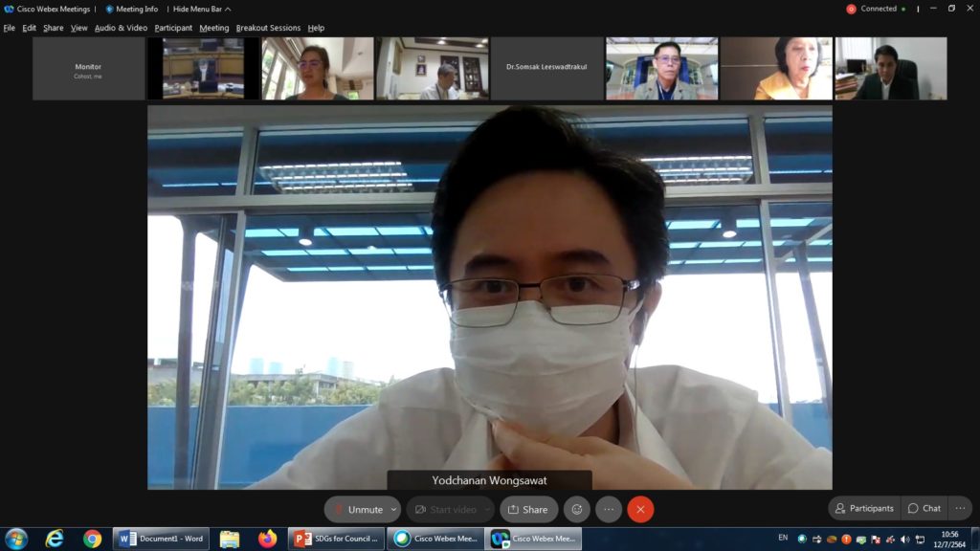This screenshot has width=980, height=551.
Task: Click the Share content button
Action: tap(527, 510)
